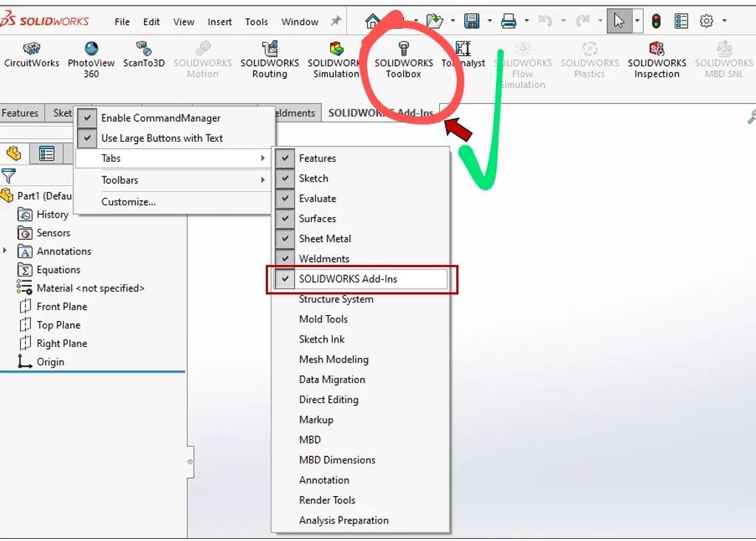Open the Edit menu
This screenshot has height=541, width=756.
(x=151, y=21)
